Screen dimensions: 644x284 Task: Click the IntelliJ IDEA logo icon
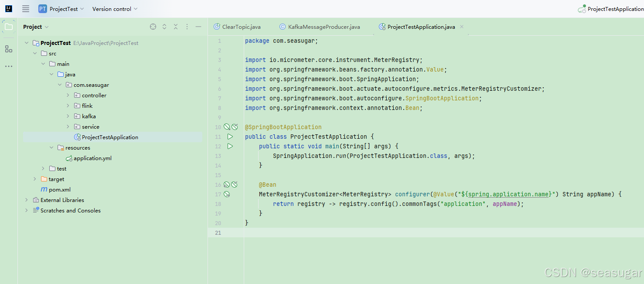9,9
